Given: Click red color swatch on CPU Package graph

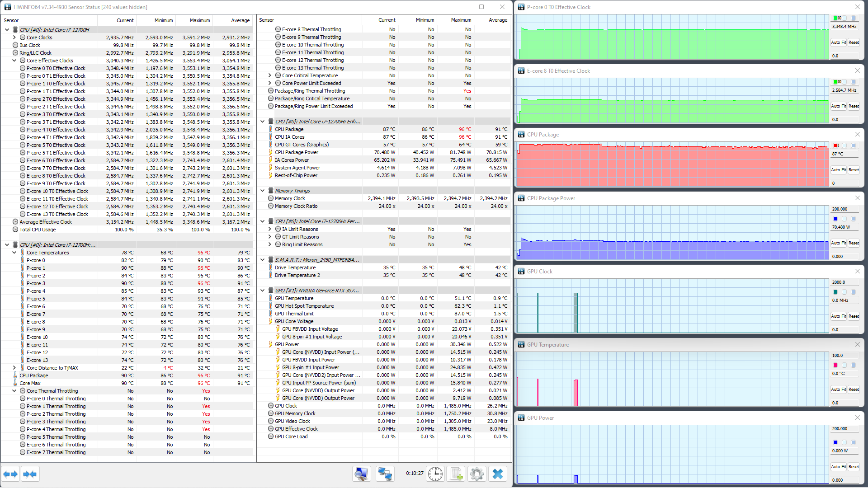Looking at the screenshot, I should [x=835, y=145].
